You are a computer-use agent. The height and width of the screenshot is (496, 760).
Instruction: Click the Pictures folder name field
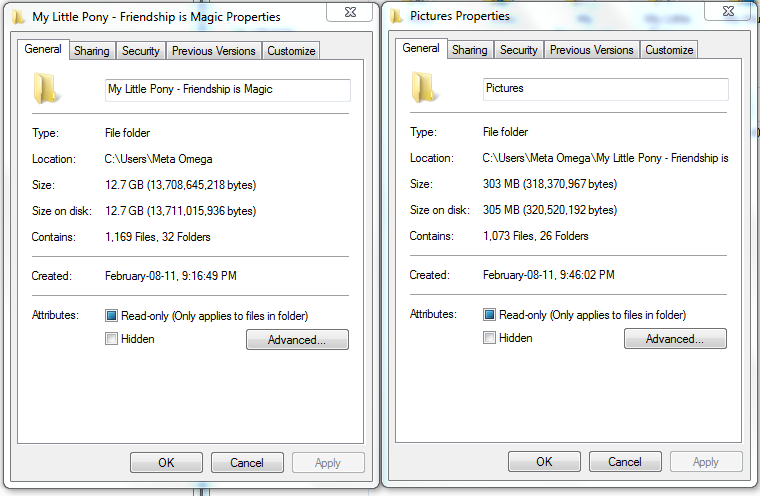tap(605, 89)
